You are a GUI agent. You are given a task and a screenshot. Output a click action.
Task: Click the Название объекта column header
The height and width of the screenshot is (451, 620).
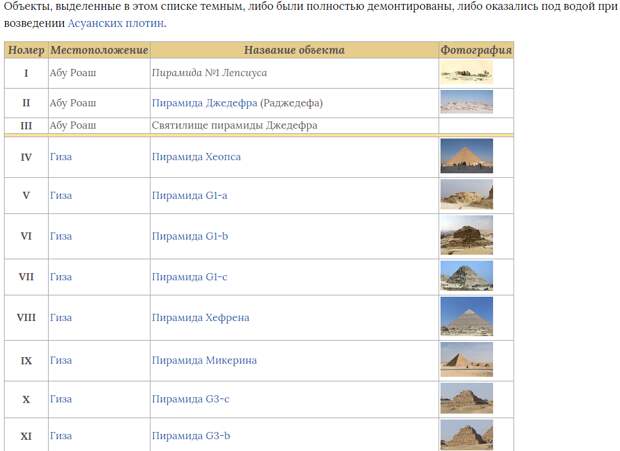point(294,50)
